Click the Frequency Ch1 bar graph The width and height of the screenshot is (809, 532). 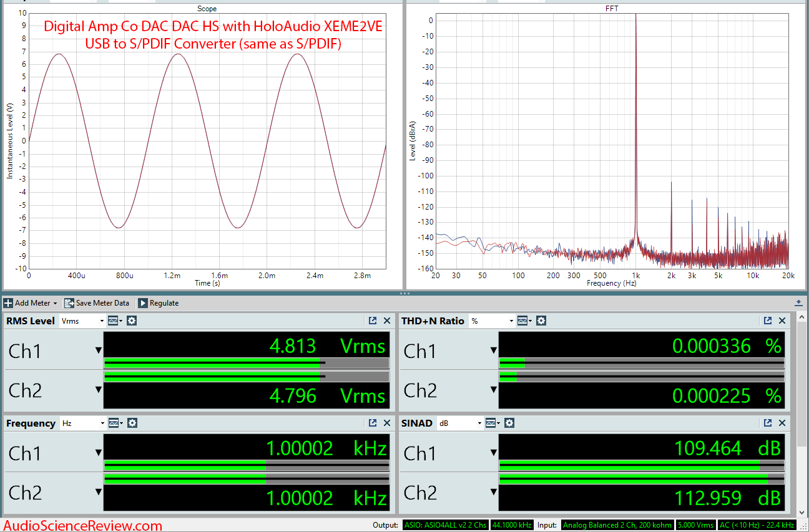pyautogui.click(x=247, y=465)
